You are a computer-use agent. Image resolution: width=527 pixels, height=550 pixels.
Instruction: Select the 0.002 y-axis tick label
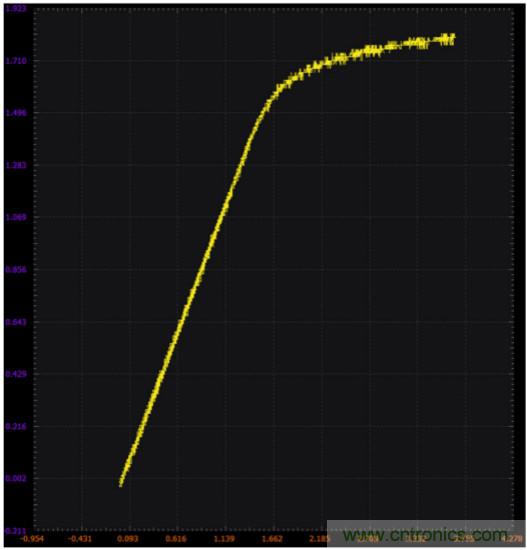coord(16,478)
